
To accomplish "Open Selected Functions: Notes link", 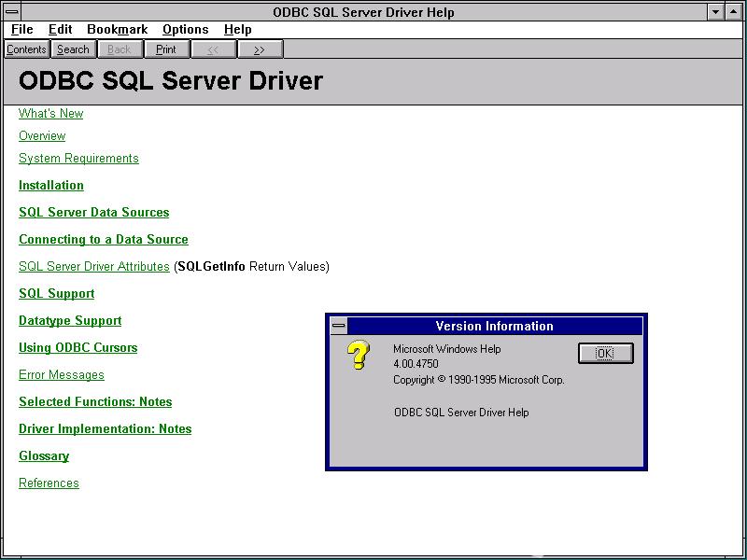I will click(95, 402).
